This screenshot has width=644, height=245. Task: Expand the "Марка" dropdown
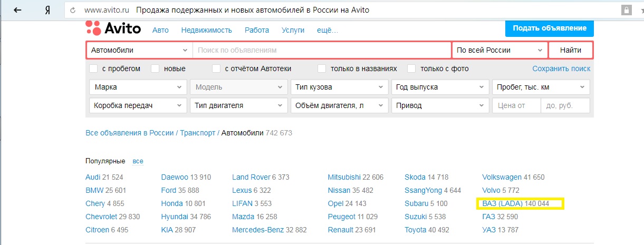click(138, 87)
